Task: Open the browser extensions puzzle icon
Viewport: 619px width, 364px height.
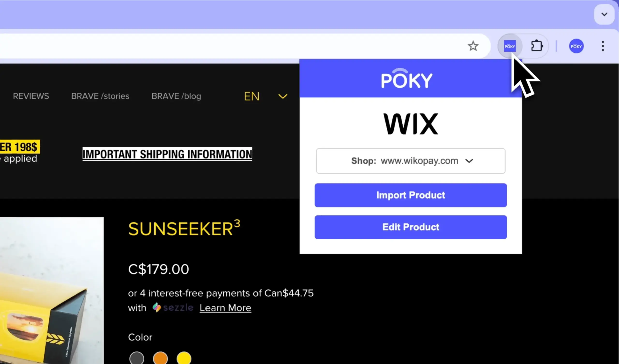Action: (x=538, y=45)
